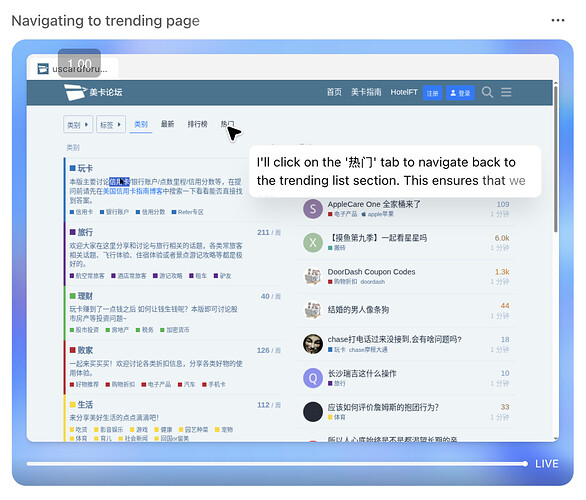Click the LIVE indicator label
The width and height of the screenshot is (586, 500).
pos(546,464)
